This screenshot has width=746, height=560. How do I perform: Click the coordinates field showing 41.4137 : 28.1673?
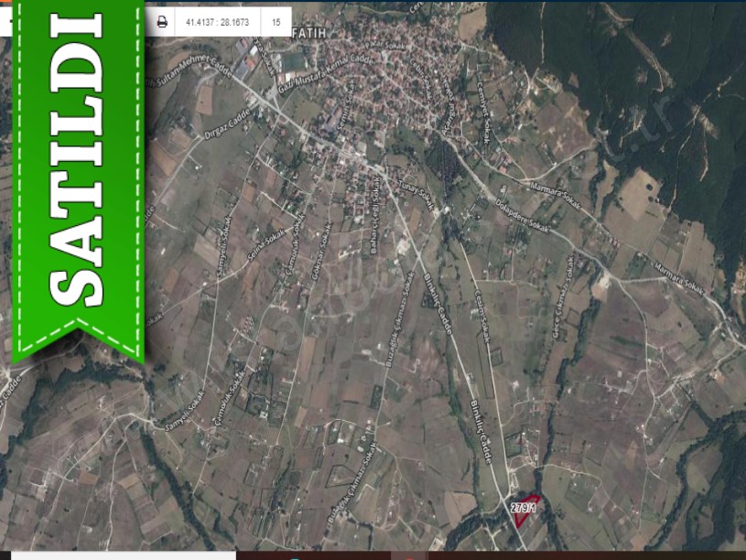point(219,21)
